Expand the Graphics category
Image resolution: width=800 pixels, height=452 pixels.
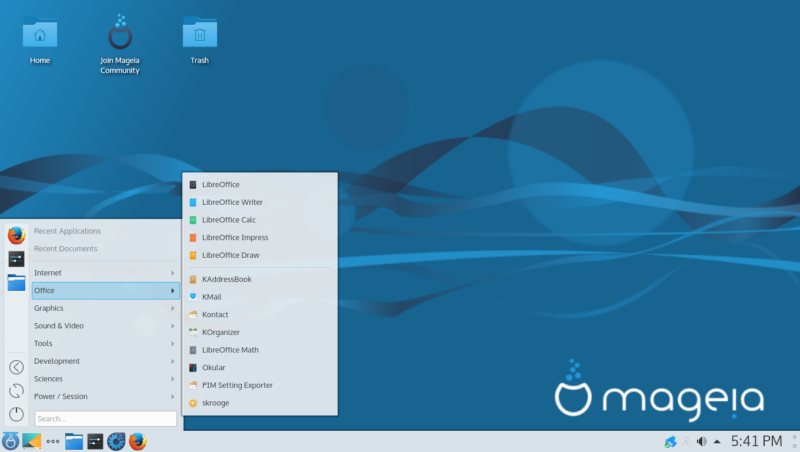coord(105,308)
